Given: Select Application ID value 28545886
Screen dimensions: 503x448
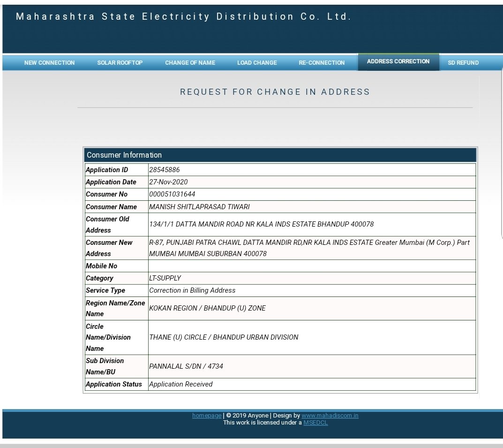Looking at the screenshot, I should (164, 170).
